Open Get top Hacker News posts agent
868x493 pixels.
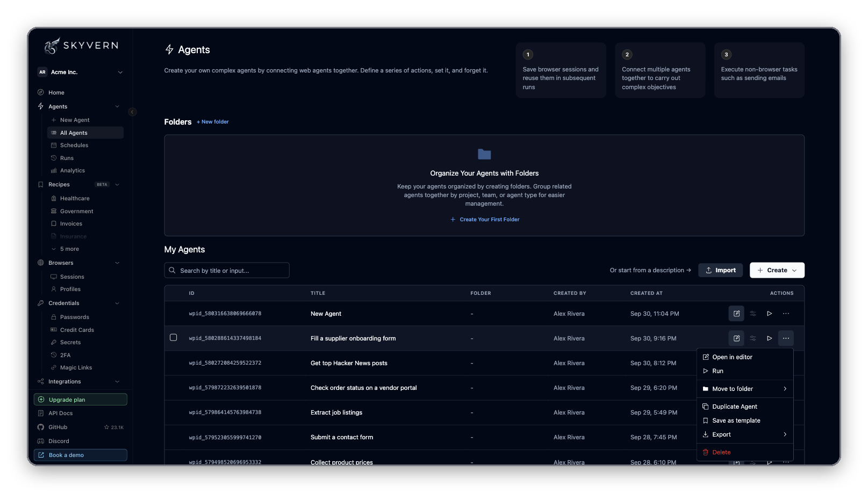349,363
